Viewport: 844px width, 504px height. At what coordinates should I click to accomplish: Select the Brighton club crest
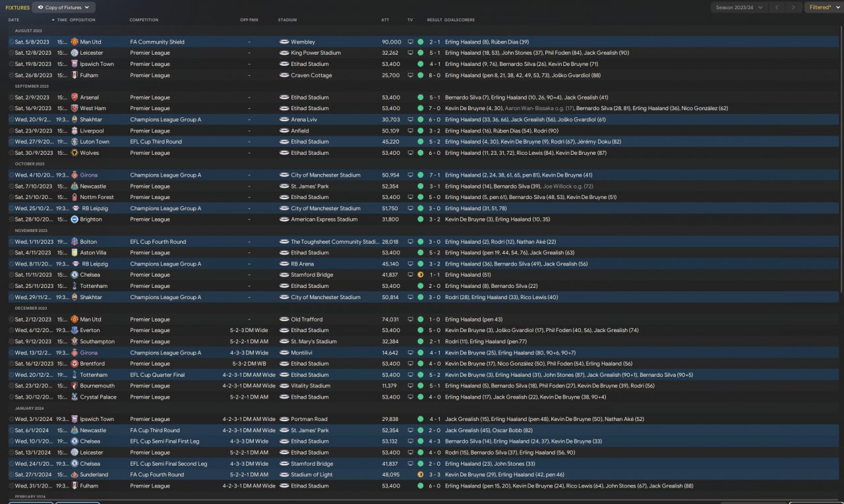(75, 219)
